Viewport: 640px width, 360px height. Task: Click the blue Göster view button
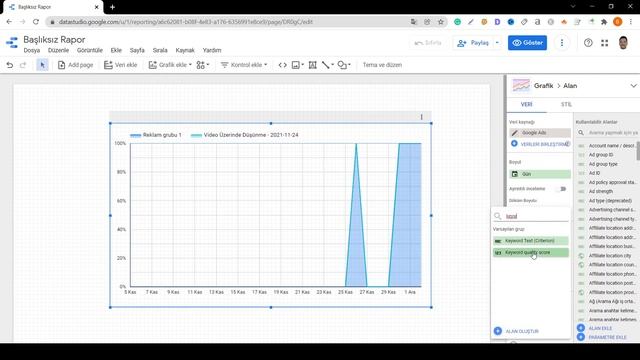(527, 42)
